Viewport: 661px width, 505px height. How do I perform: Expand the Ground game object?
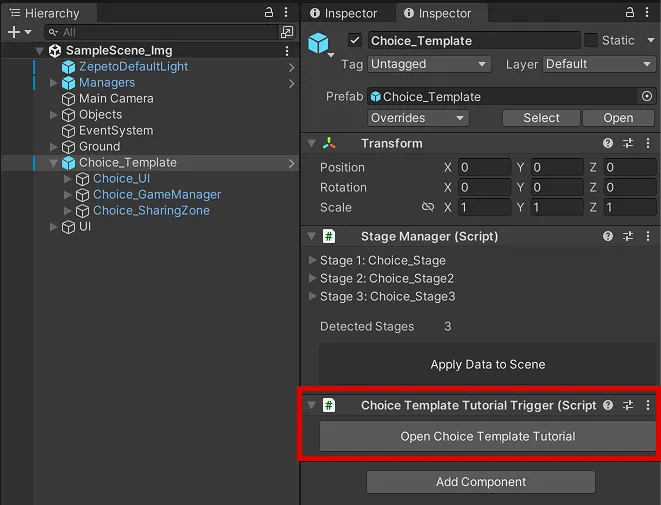pos(53,147)
